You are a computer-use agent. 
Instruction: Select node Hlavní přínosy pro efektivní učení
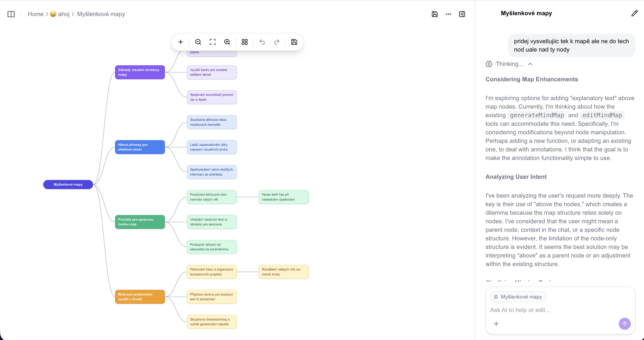pyautogui.click(x=140, y=147)
